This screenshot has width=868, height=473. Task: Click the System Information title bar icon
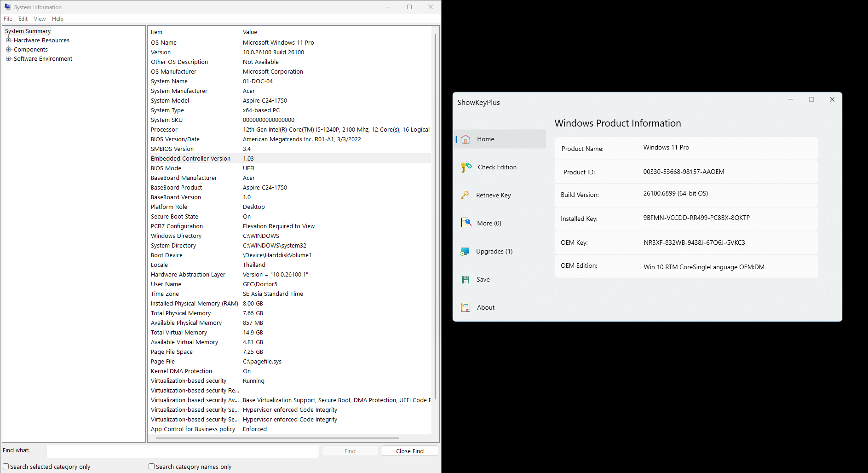point(7,7)
